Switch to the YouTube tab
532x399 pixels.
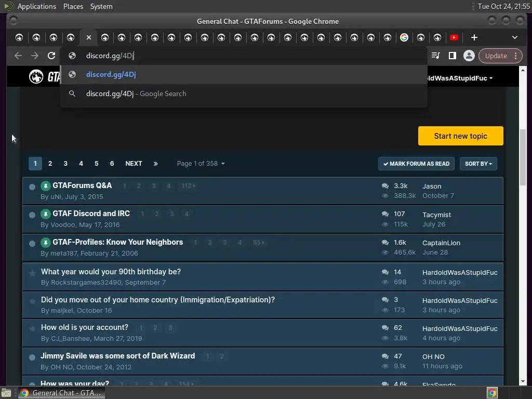[x=454, y=37]
